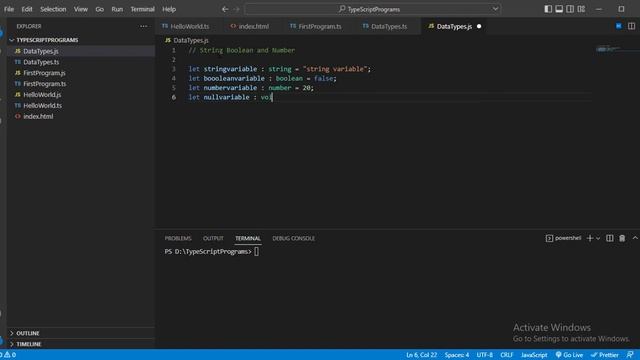Go back with the left arrow
The width and height of the screenshot is (640, 360).
(225, 9)
